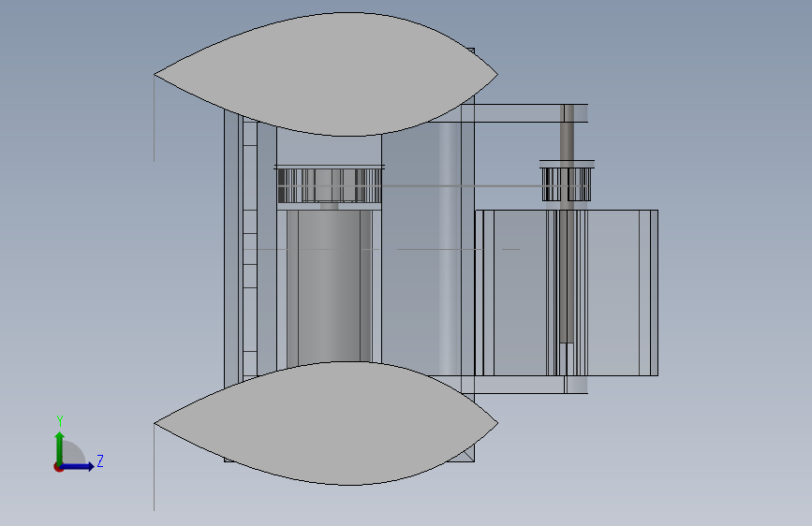Image resolution: width=812 pixels, height=526 pixels.
Task: Select the small toothed pulley on the right
Action: (x=567, y=182)
